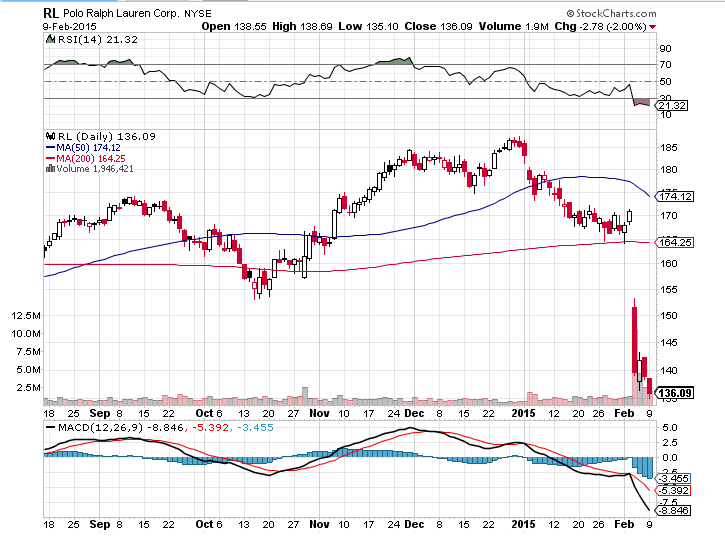The width and height of the screenshot is (725, 537).
Task: Click the boxed 136.09 last-price axis label
Action: pyautogui.click(x=674, y=393)
